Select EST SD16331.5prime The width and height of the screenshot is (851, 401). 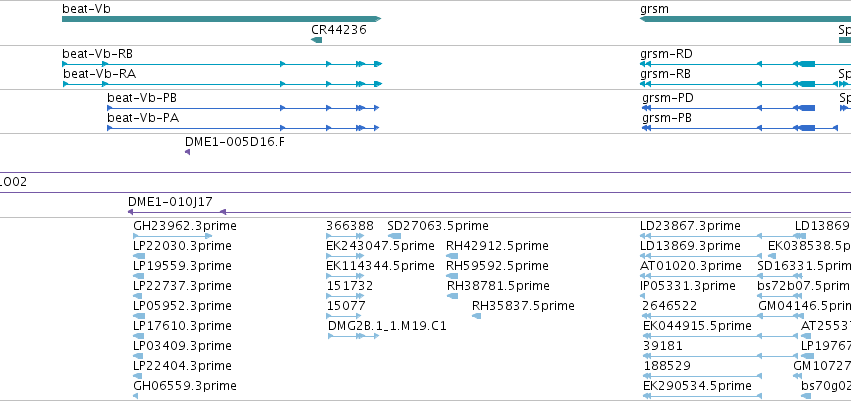[x=779, y=276]
